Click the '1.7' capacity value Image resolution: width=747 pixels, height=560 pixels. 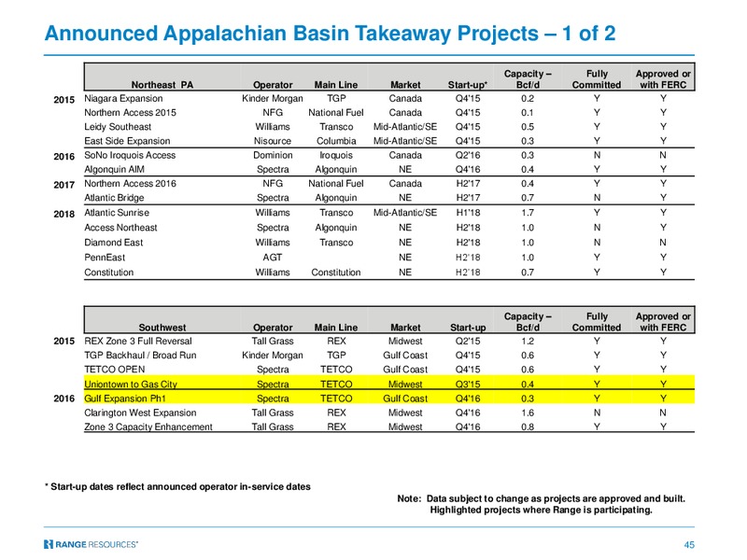(528, 213)
